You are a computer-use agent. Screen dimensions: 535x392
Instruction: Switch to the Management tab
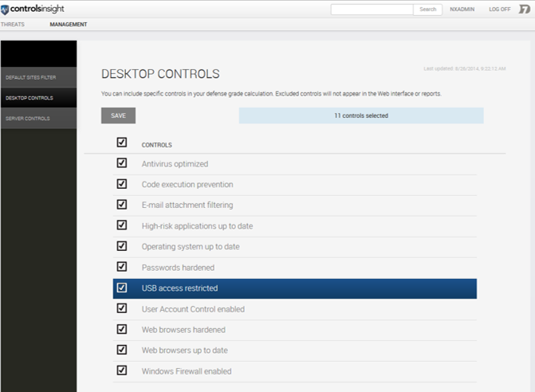coord(69,25)
